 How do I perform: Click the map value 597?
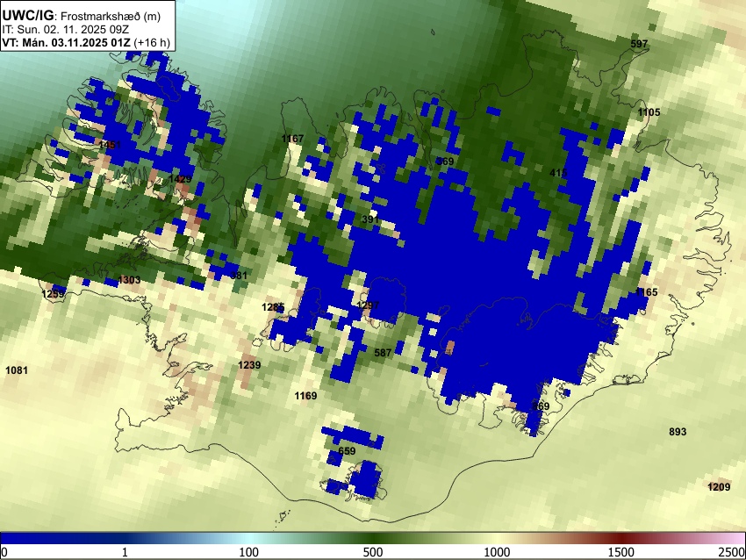point(639,44)
